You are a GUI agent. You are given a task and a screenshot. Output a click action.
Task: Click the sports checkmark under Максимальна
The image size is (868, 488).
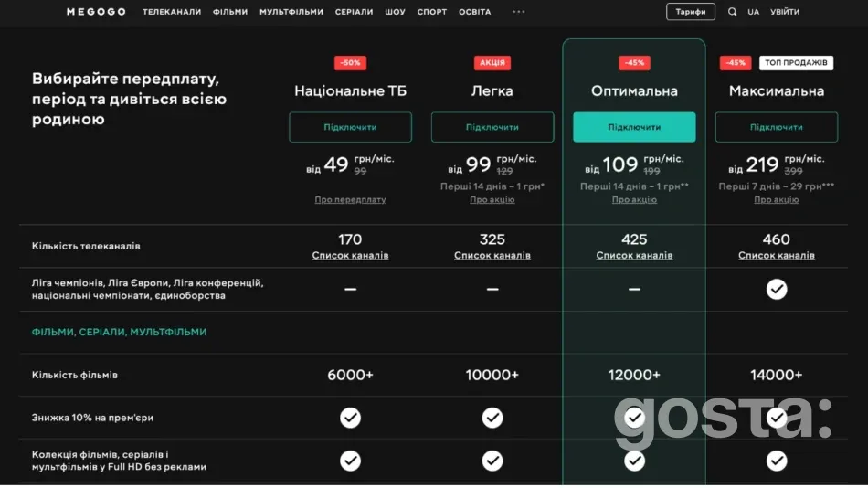[776, 289]
